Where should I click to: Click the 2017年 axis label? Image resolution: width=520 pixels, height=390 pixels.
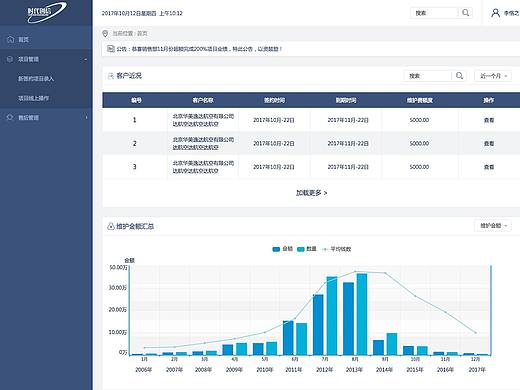pos(477,370)
